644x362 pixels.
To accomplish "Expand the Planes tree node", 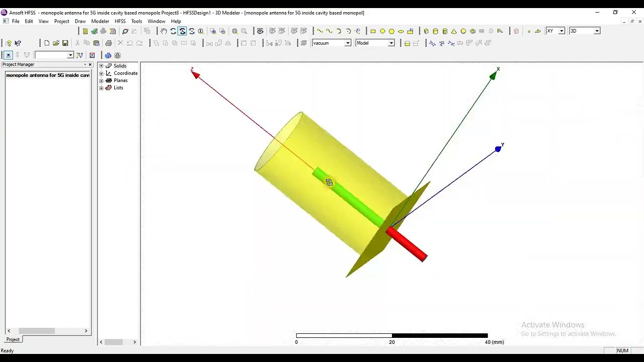I will (x=101, y=80).
